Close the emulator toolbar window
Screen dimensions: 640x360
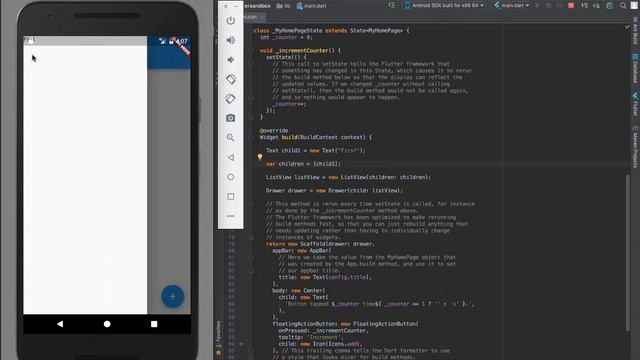coord(226,6)
